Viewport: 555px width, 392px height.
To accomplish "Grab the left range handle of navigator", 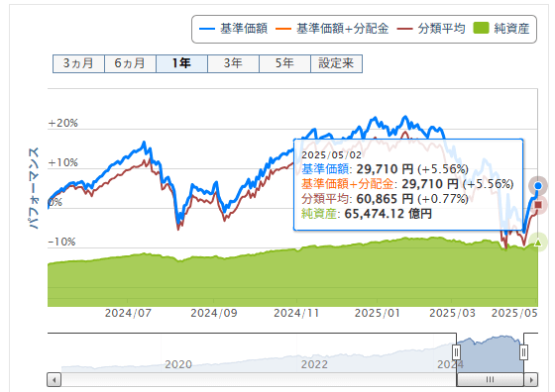I will pos(456,352).
